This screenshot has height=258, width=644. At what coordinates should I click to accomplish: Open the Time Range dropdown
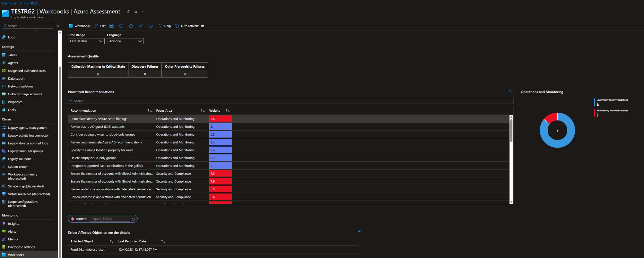click(x=86, y=41)
